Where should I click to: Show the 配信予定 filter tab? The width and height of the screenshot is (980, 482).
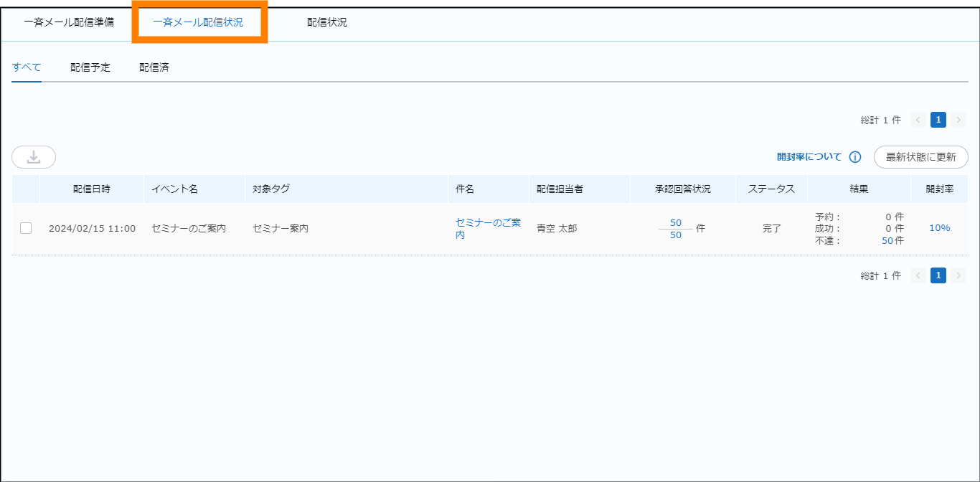90,67
